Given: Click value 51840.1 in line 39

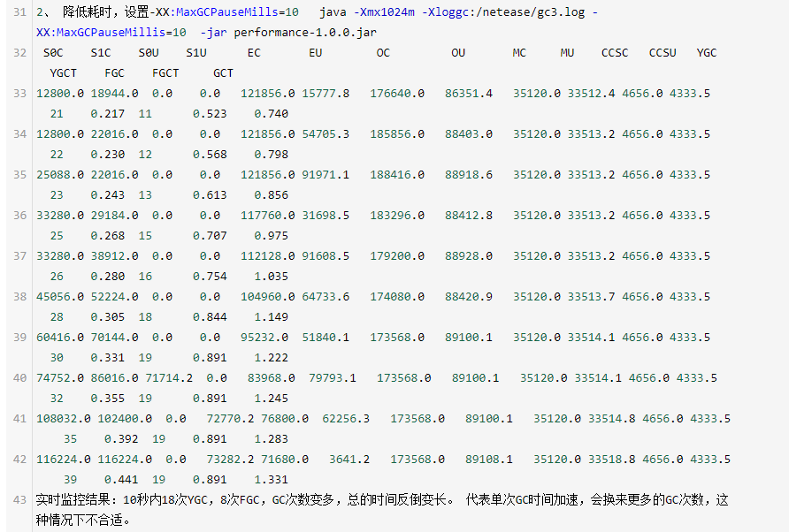Looking at the screenshot, I should (326, 338).
